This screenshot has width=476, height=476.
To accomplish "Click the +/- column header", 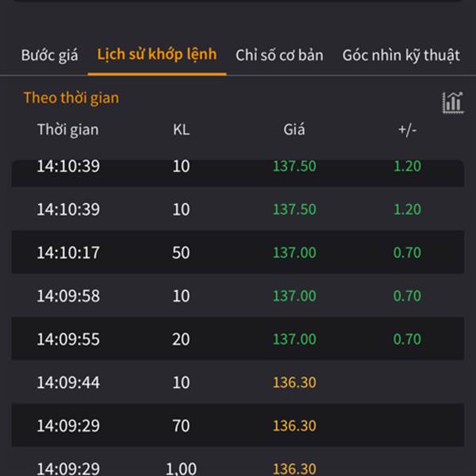I will [407, 130].
